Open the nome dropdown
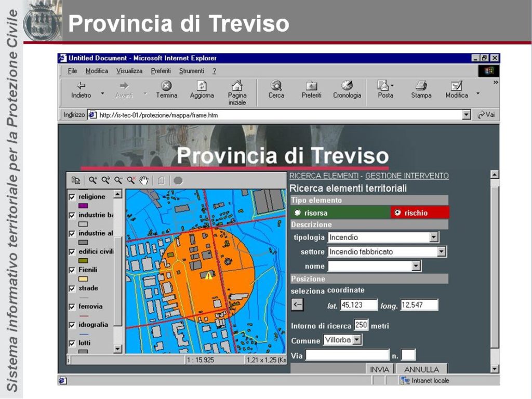The image size is (532, 399). pyautogui.click(x=416, y=266)
